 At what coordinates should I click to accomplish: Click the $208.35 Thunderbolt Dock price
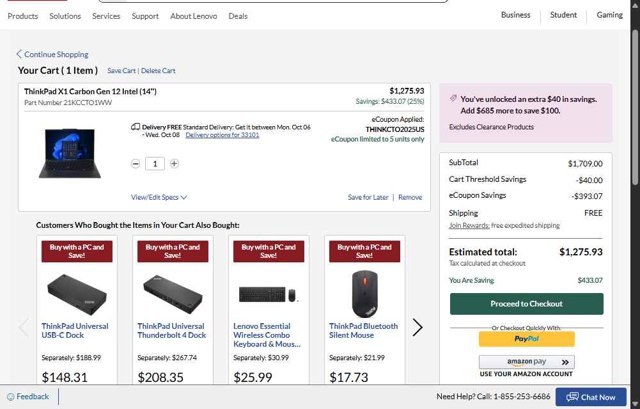click(160, 377)
